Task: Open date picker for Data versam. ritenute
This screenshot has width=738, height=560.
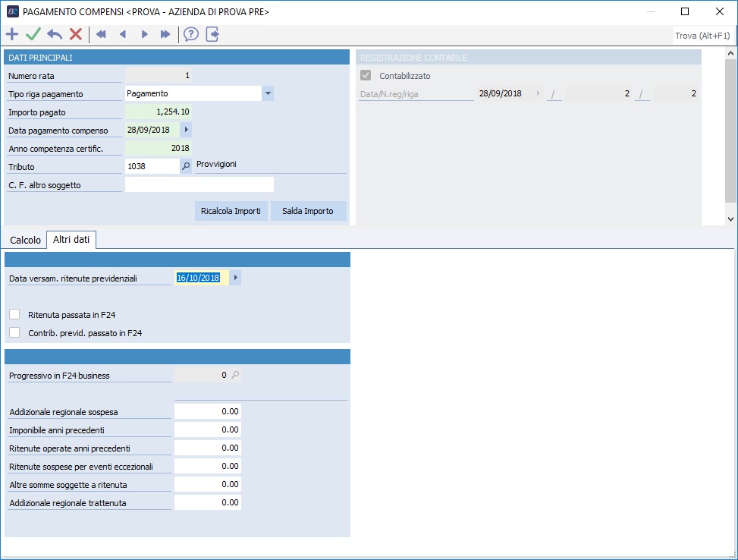Action: [x=235, y=278]
